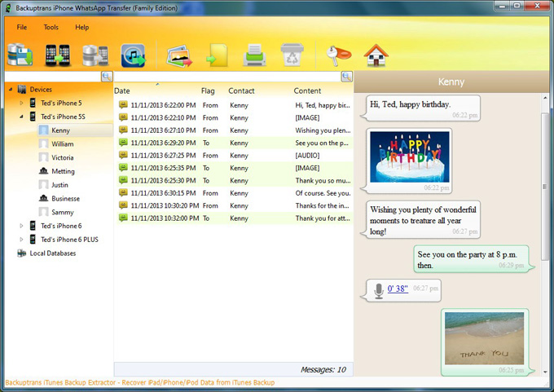Select the "Of course. See you." message row
Viewport: 554px width, 392px height.
point(235,193)
